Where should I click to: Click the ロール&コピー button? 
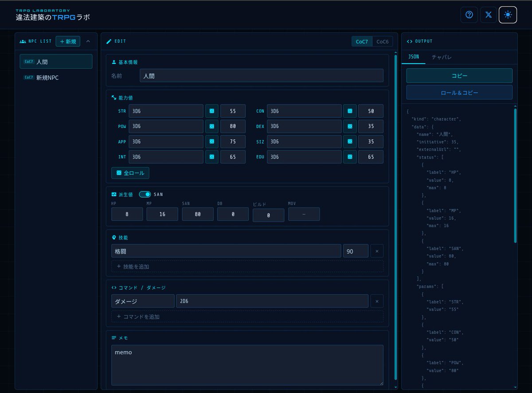[459, 93]
